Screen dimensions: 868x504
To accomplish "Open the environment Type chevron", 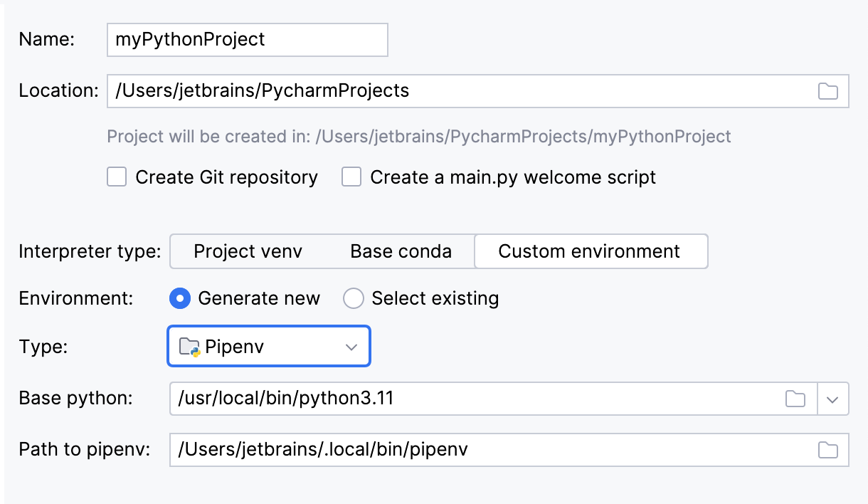I will (x=350, y=346).
